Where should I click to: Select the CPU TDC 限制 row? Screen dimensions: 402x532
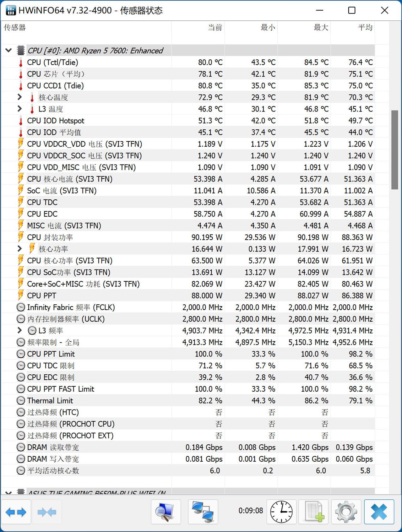[x=188, y=366]
